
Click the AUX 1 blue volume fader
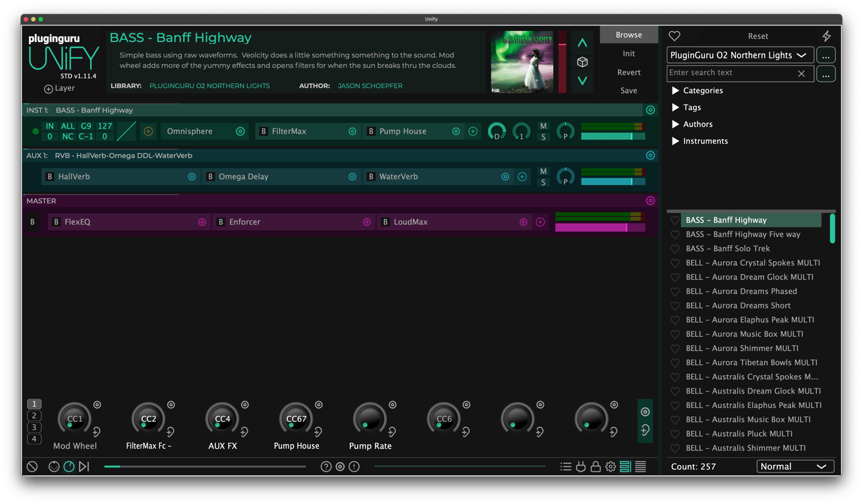(x=613, y=182)
